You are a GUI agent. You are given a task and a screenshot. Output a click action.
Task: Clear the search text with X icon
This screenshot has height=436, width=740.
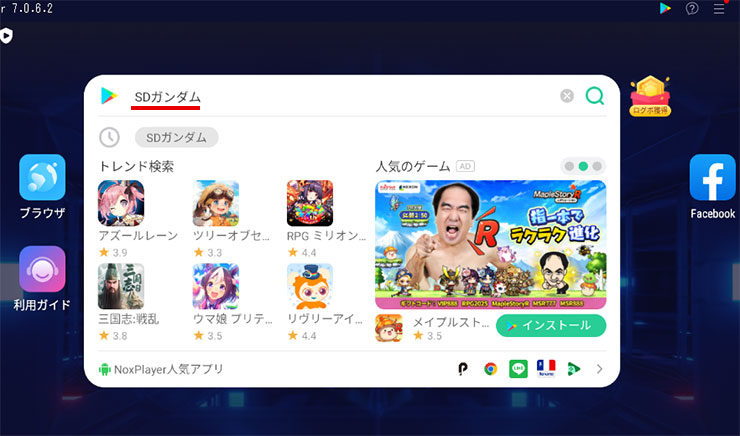coord(567,96)
